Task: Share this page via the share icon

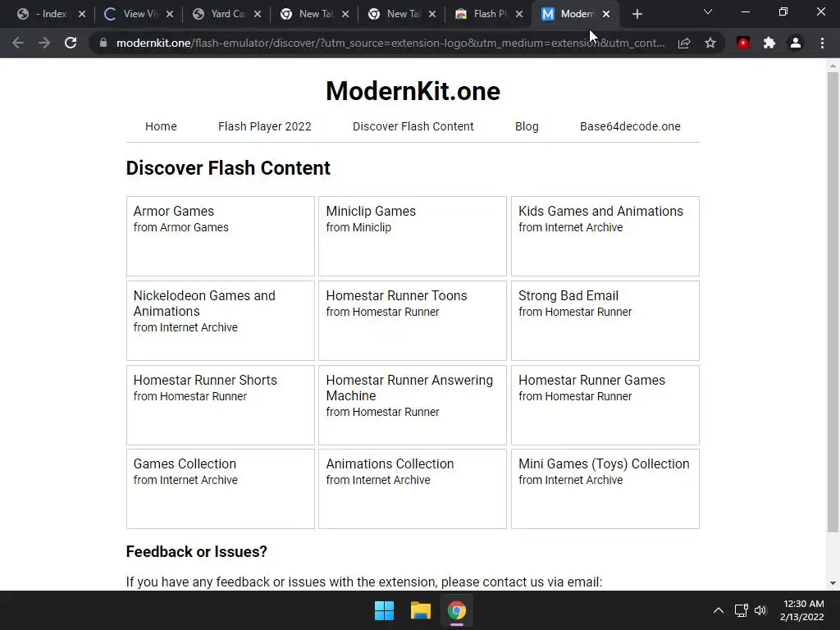Action: (x=684, y=43)
